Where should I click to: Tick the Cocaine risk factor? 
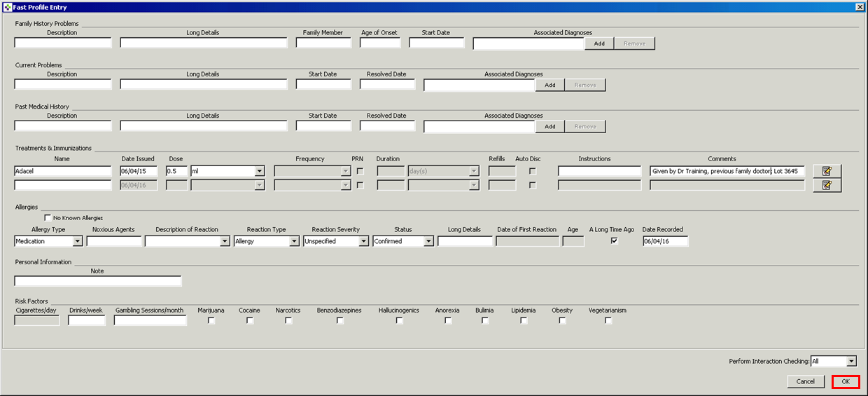(x=250, y=320)
